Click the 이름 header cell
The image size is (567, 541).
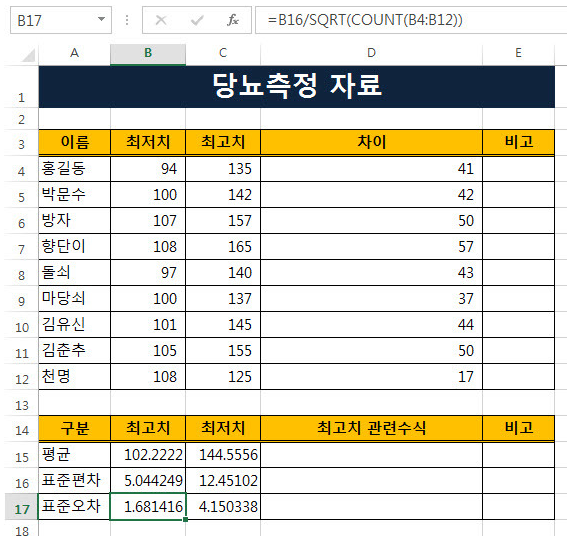(x=74, y=142)
